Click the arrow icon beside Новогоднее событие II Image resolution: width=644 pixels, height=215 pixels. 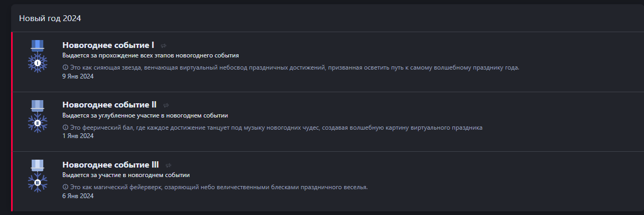click(x=166, y=105)
